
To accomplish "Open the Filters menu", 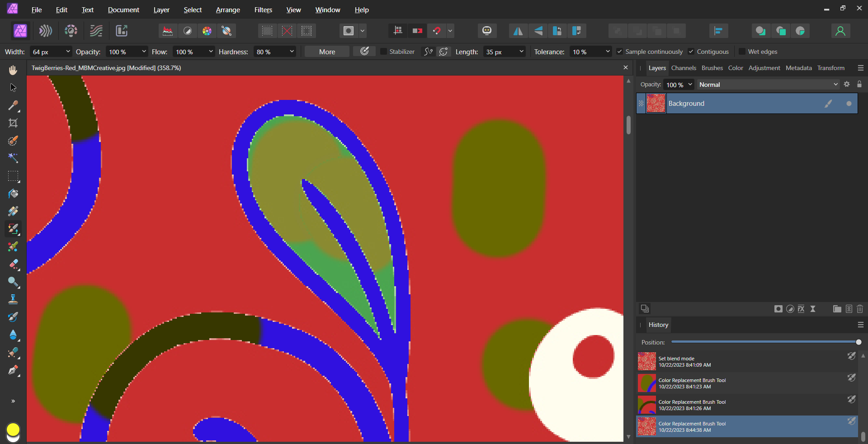I will (263, 9).
